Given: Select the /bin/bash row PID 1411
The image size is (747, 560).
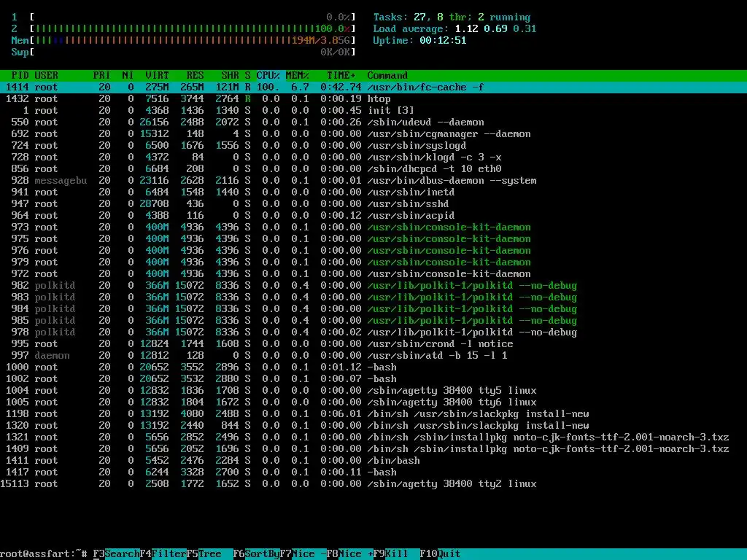Looking at the screenshot, I should click(x=373, y=461).
